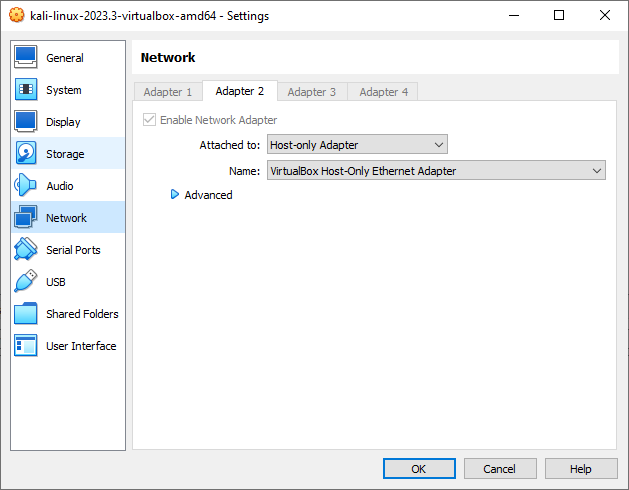The height and width of the screenshot is (490, 629).
Task: Switch to the Adapter 3 tab
Action: click(x=312, y=92)
